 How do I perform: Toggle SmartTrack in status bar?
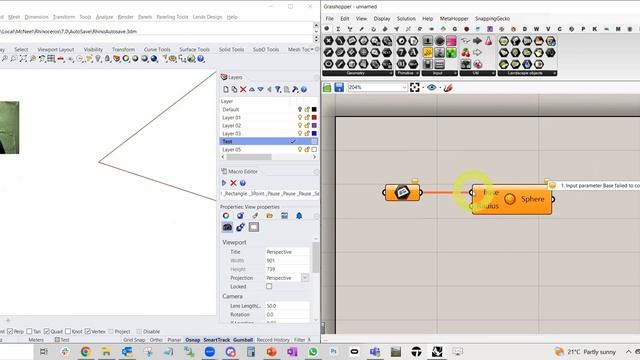pos(217,340)
